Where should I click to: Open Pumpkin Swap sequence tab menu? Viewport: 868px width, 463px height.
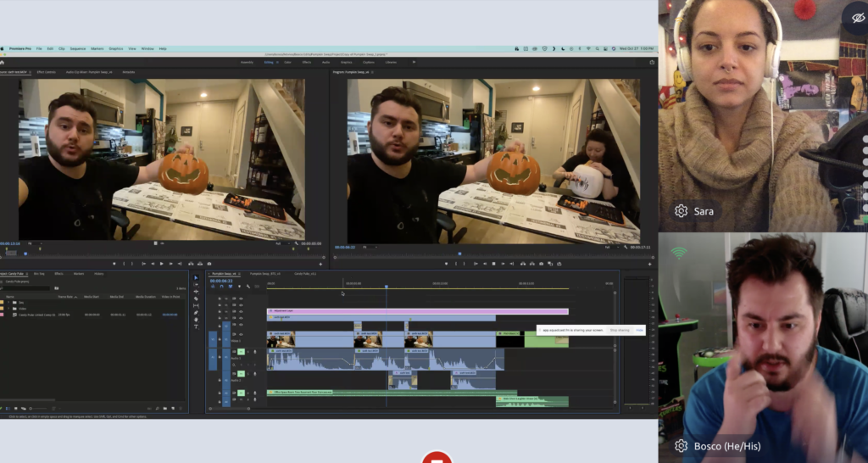point(239,274)
